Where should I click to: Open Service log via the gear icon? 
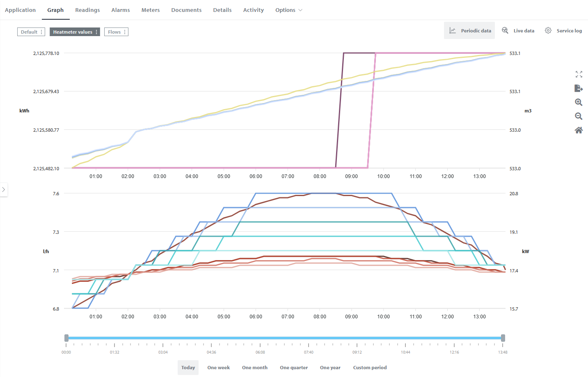coord(548,30)
